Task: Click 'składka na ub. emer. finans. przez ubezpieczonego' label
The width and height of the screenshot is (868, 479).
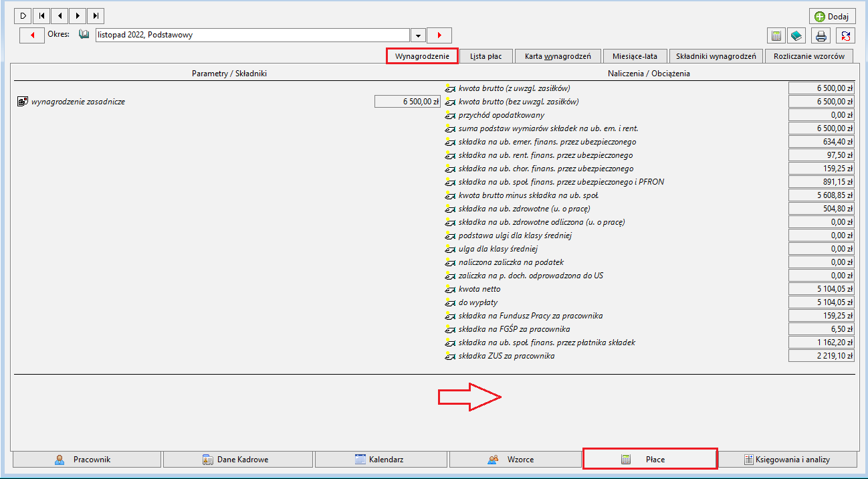Action: tap(547, 142)
